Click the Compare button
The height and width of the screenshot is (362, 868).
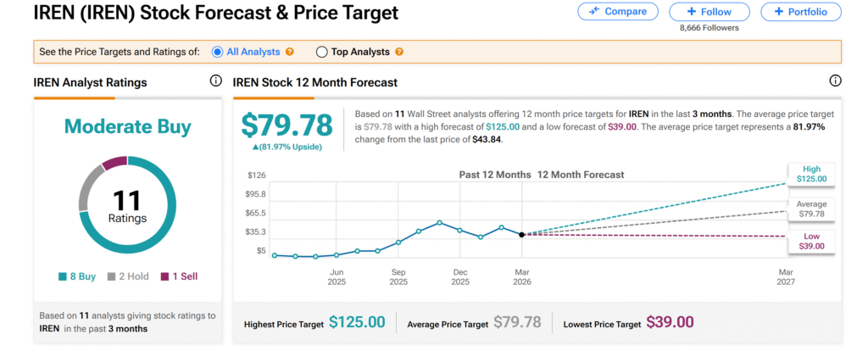[617, 12]
